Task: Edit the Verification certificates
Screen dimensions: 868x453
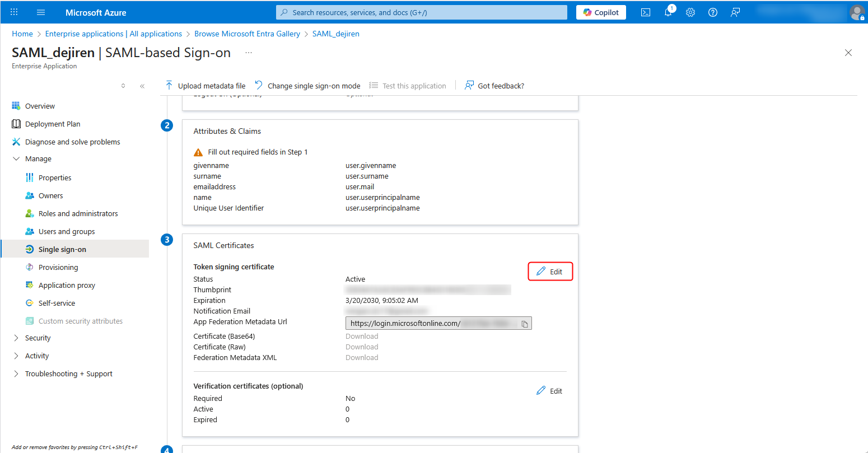Action: (x=549, y=391)
